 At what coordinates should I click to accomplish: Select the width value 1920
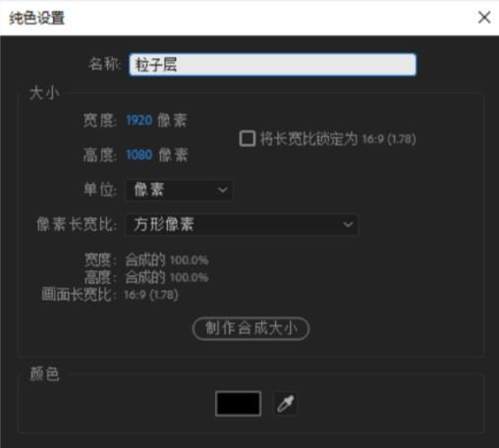[139, 120]
